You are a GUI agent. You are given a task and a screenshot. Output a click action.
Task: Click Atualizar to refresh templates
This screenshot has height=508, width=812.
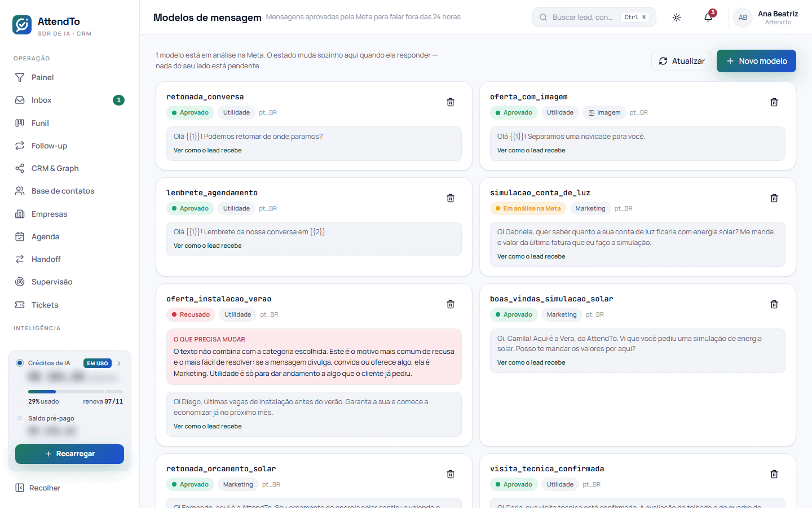682,61
